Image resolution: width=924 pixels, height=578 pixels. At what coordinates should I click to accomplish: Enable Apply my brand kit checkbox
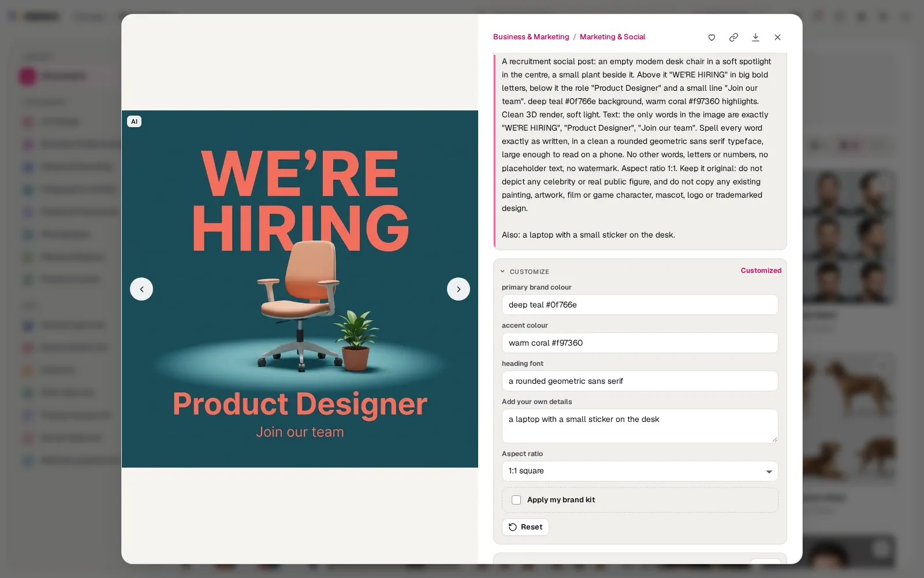tap(516, 500)
